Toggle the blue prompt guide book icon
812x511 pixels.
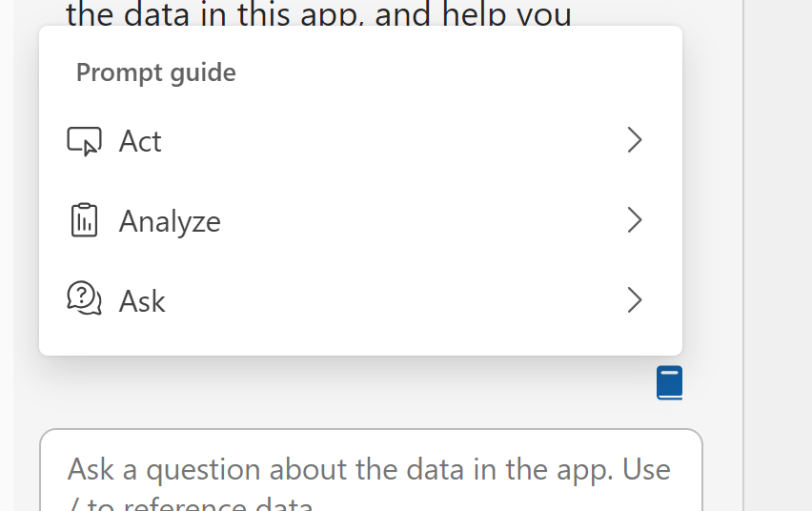tap(670, 383)
